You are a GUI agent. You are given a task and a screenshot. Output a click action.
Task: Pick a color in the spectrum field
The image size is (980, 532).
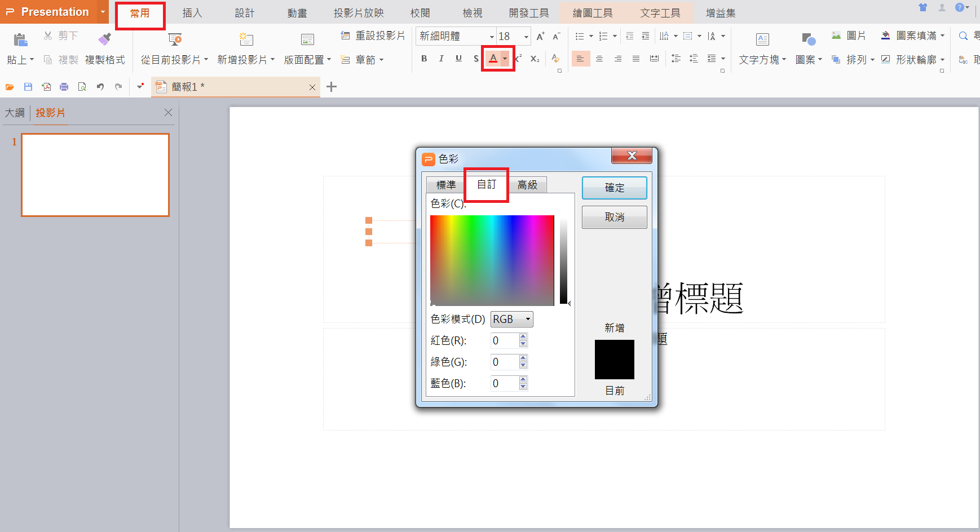(492, 260)
